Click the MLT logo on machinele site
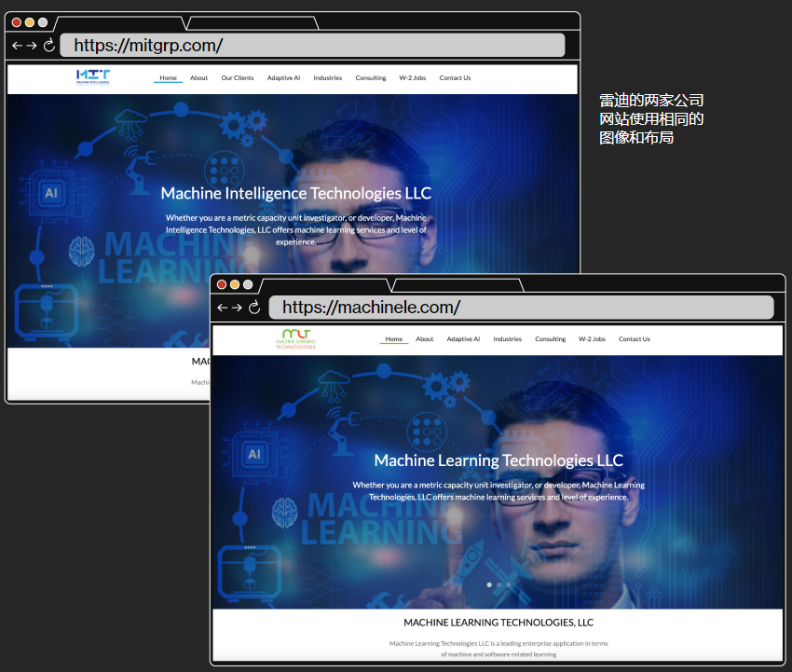Viewport: 792px width, 672px height. 295,338
